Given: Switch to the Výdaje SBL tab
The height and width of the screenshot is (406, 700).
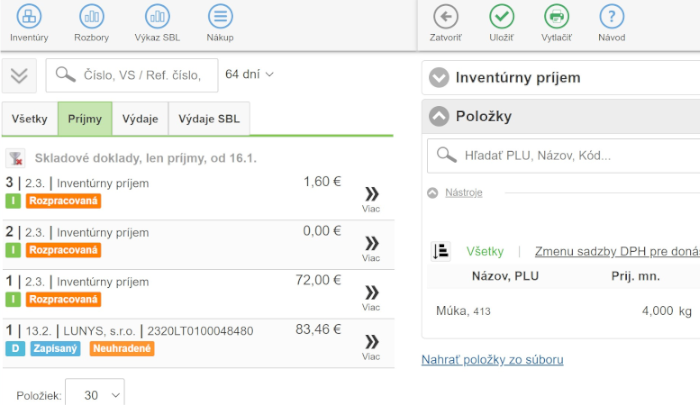Looking at the screenshot, I should coord(209,119).
